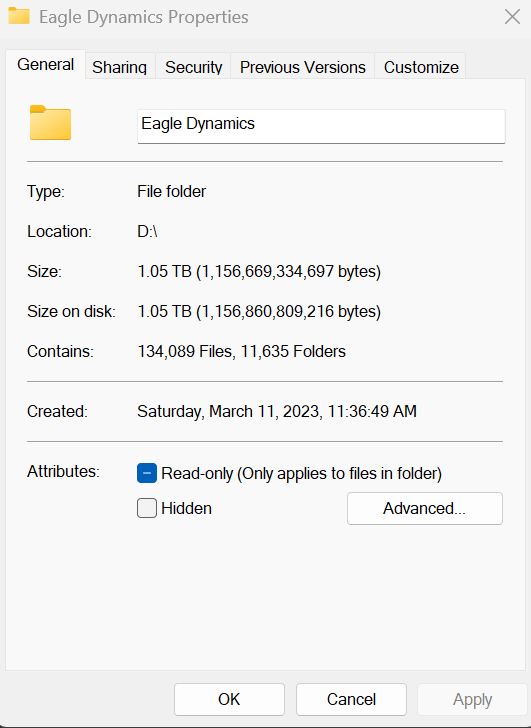Click the 'Location:' label
The width and height of the screenshot is (531, 728).
pos(59,231)
